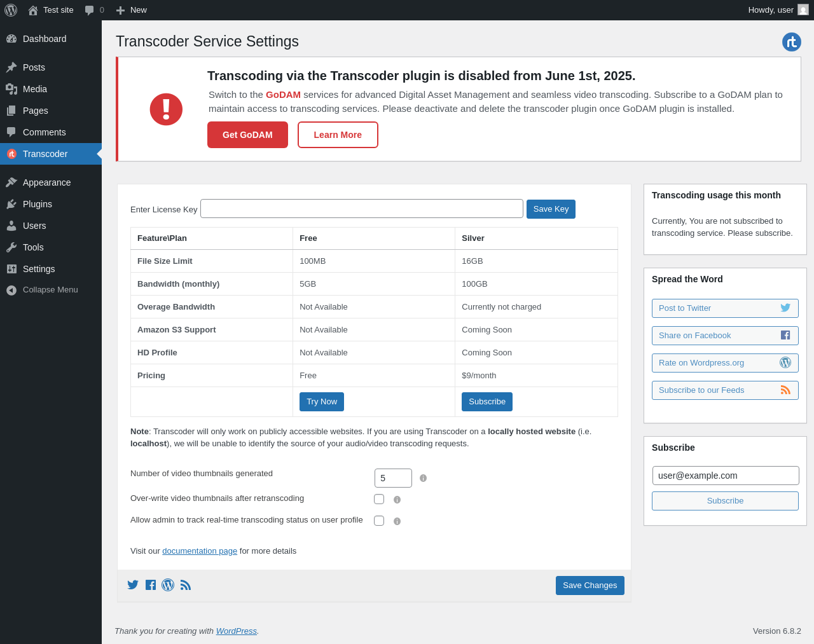
Task: Click the Media icon in sidebar
Action: [11, 89]
